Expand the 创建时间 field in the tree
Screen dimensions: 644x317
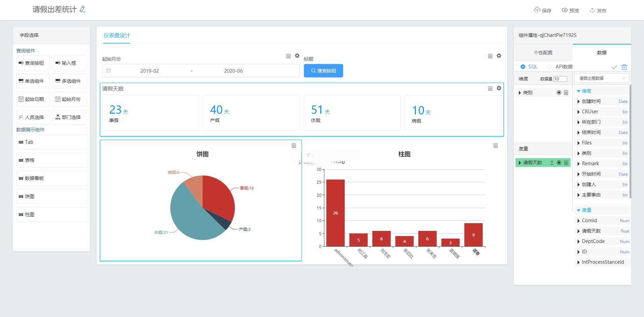pyautogui.click(x=579, y=101)
